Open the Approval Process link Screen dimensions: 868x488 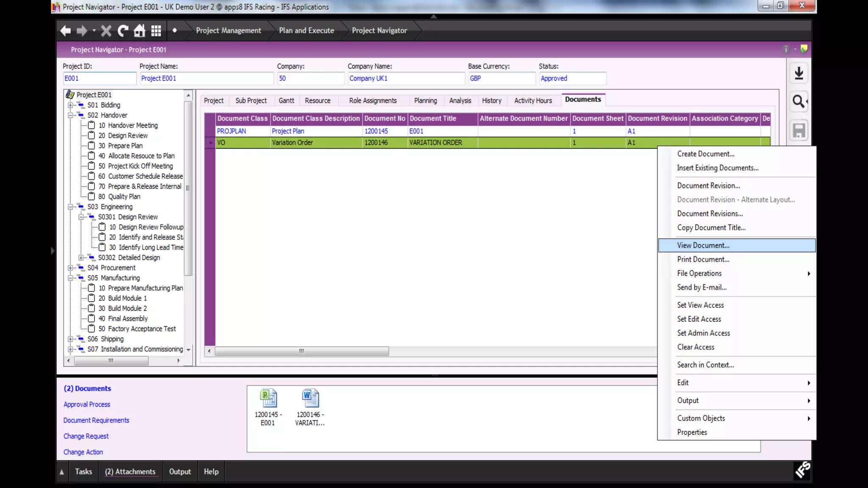pos(86,405)
